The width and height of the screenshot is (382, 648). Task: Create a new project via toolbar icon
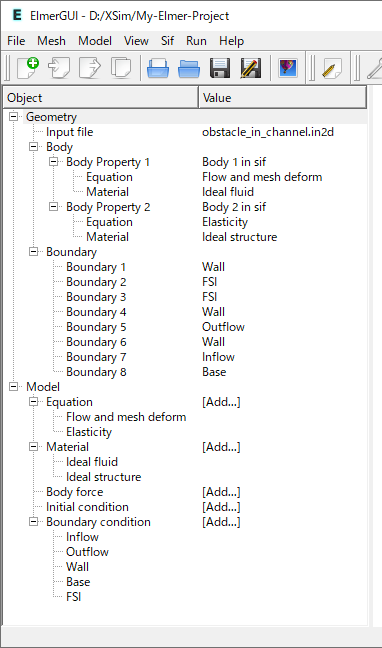click(x=28, y=67)
